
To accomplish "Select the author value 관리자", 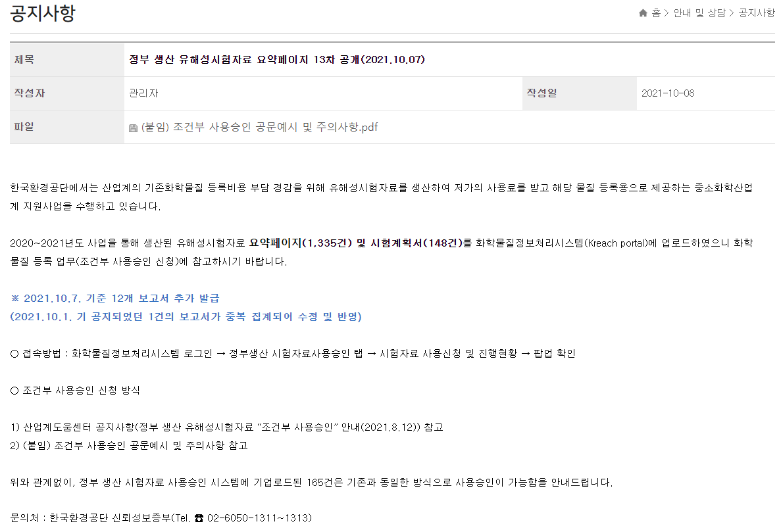I will pos(143,93).
